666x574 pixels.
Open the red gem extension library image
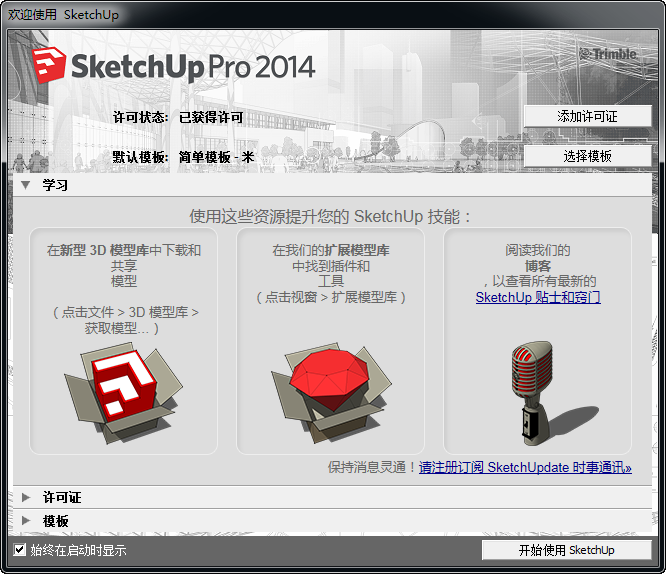pos(331,393)
